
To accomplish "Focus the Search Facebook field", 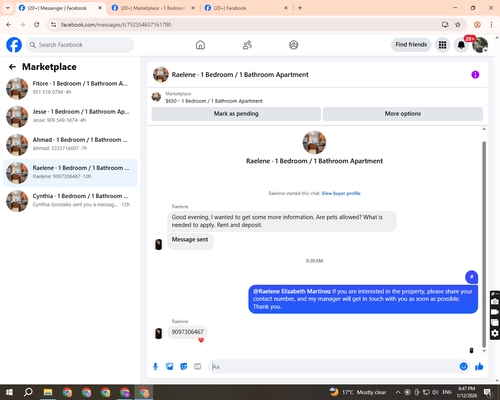I will [x=80, y=45].
